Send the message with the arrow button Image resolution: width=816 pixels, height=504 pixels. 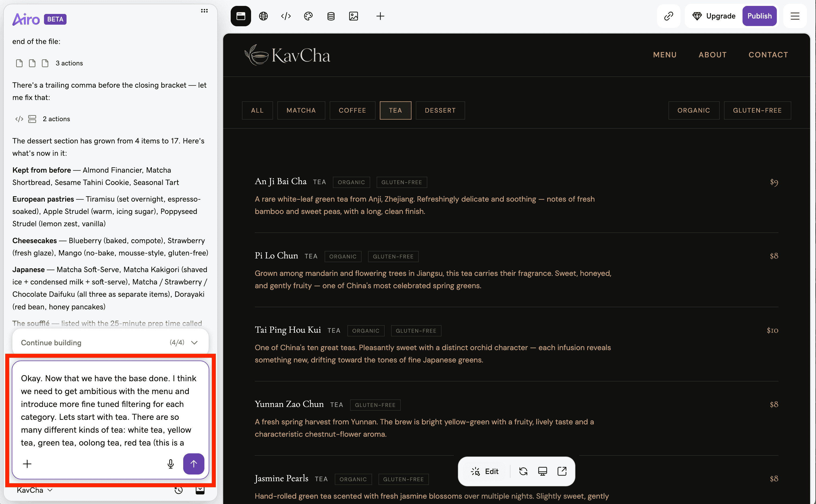[194, 464]
